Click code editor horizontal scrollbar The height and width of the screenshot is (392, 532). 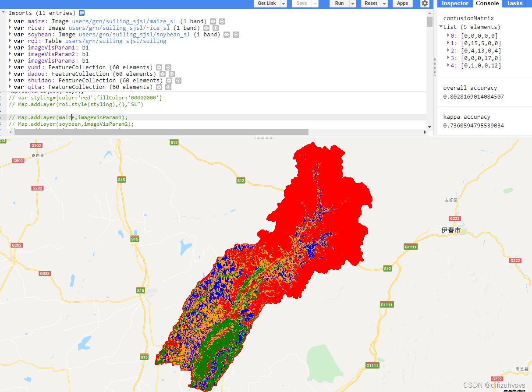161,132
